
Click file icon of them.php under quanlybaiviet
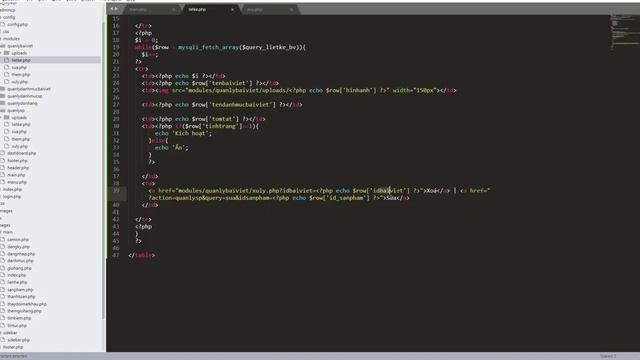click(6, 75)
